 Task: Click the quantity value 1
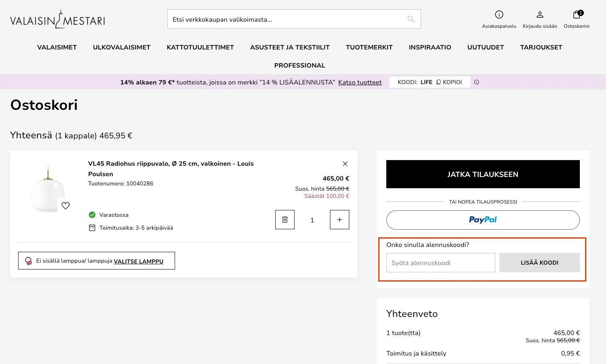click(x=312, y=220)
